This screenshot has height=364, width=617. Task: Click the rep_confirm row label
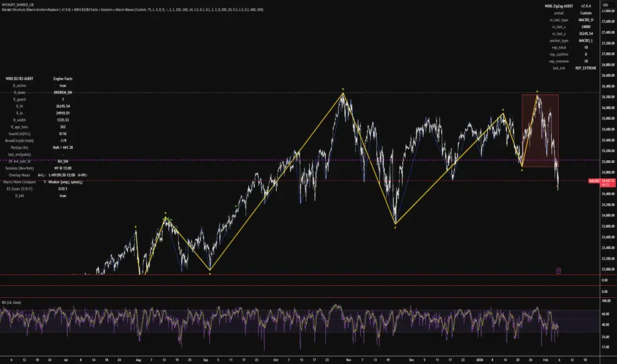pos(559,54)
